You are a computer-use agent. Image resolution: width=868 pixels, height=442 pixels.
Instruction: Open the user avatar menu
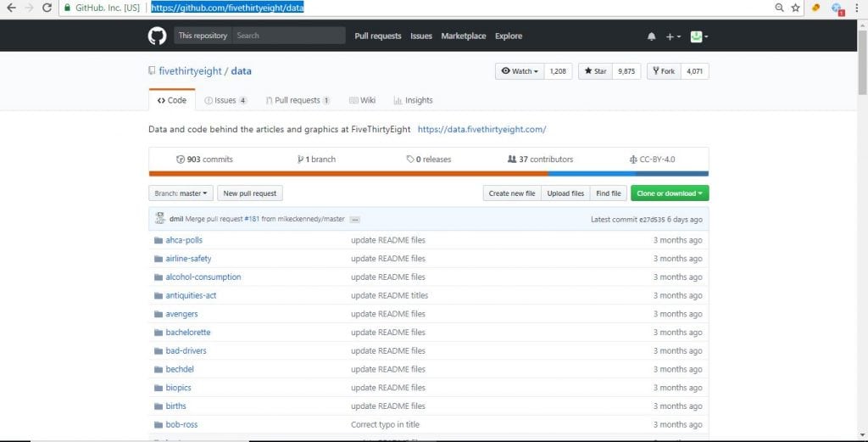[x=699, y=36]
